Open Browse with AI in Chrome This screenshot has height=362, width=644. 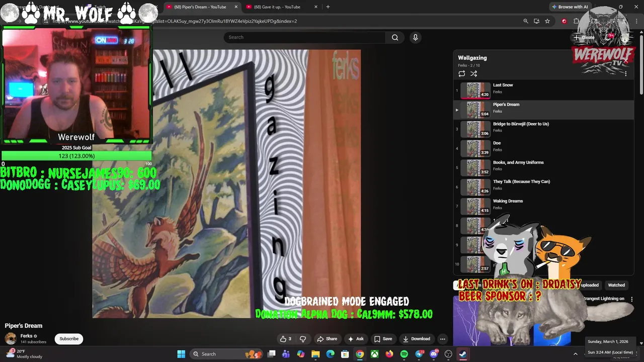(570, 7)
